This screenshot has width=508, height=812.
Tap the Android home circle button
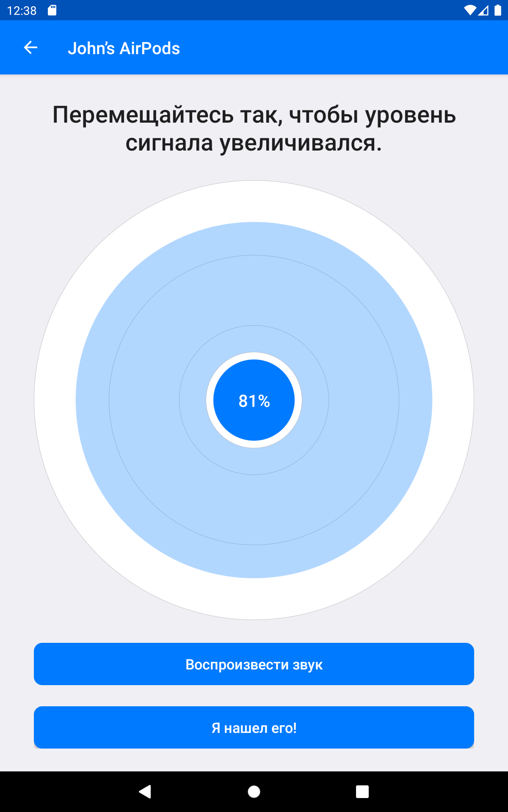tap(254, 792)
